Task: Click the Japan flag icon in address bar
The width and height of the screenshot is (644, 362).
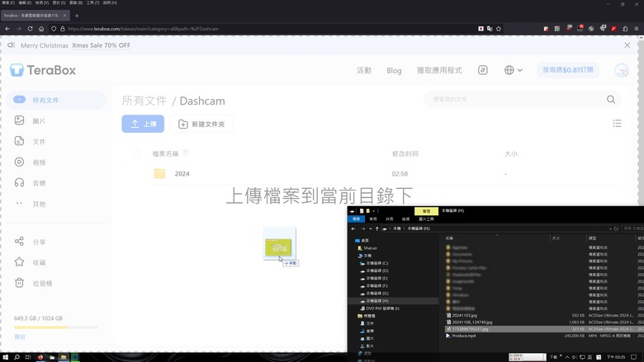Action: [x=481, y=29]
